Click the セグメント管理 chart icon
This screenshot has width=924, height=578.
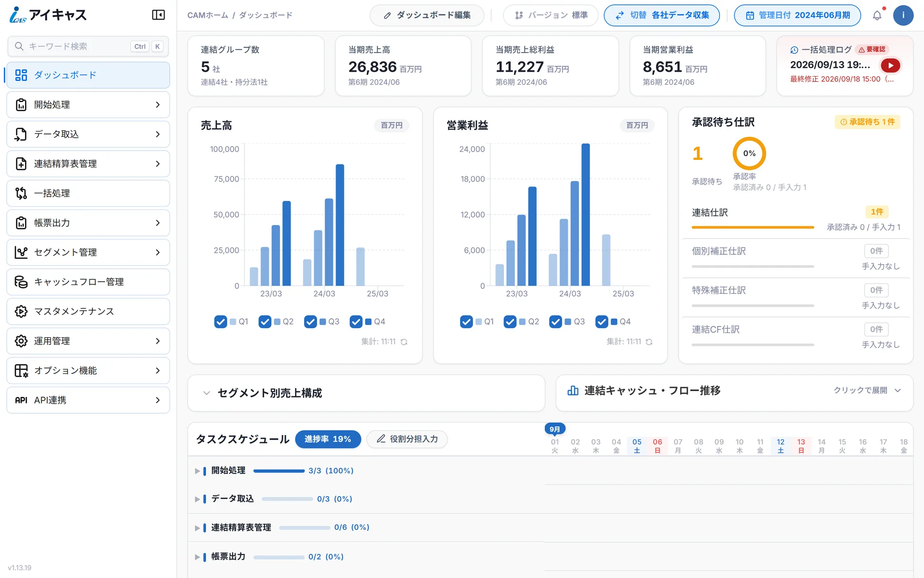coord(21,252)
